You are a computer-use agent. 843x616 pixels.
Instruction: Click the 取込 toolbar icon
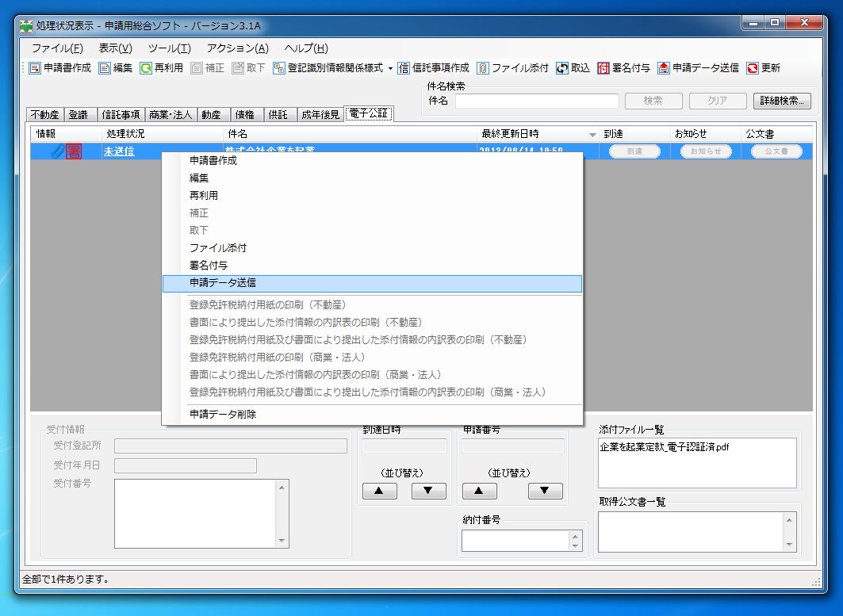tap(561, 68)
